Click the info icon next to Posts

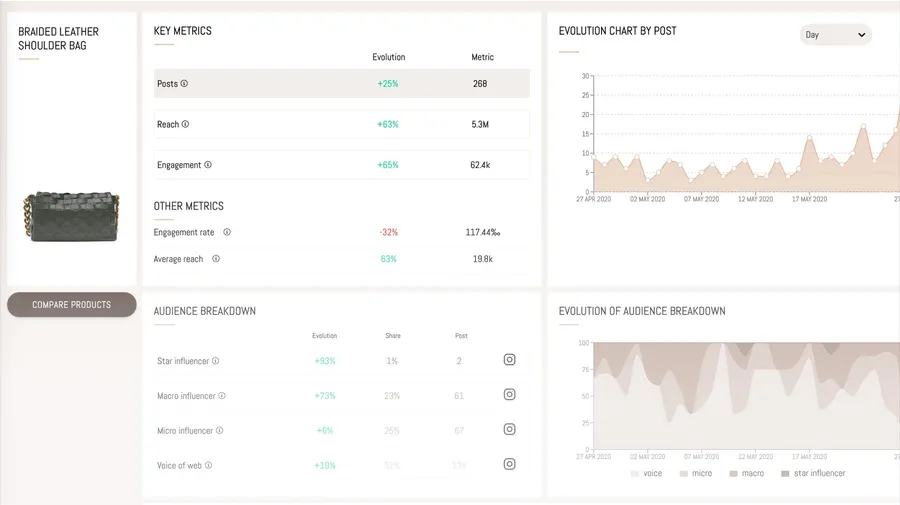(x=184, y=84)
